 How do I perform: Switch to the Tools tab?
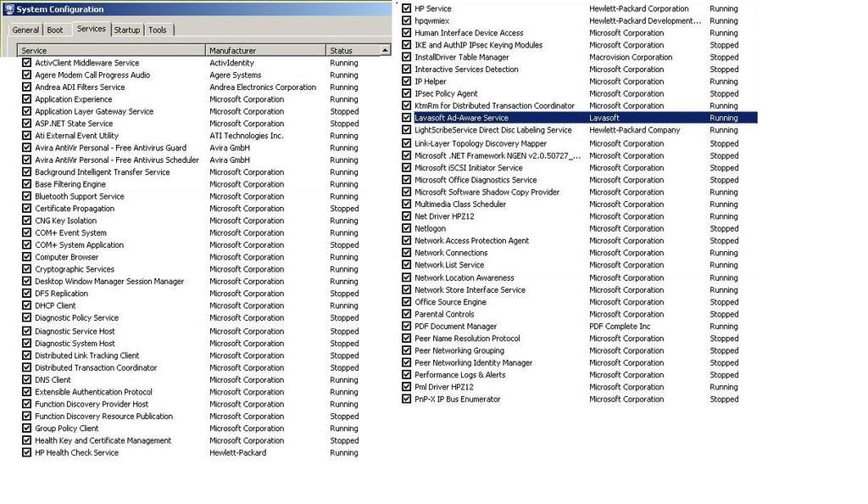(157, 30)
